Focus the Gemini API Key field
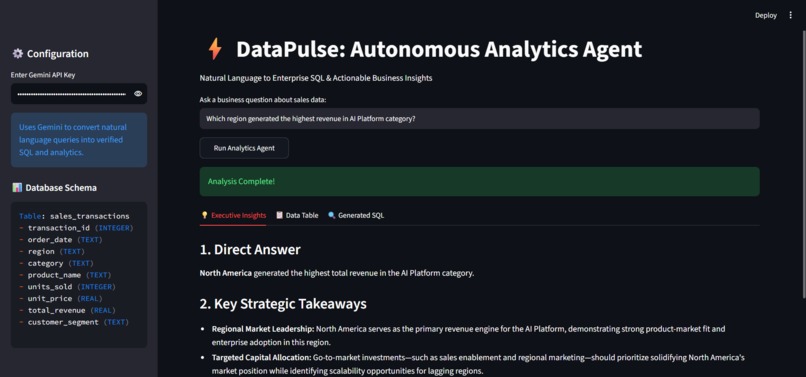Image resolution: width=806 pixels, height=377 pixels. point(71,94)
